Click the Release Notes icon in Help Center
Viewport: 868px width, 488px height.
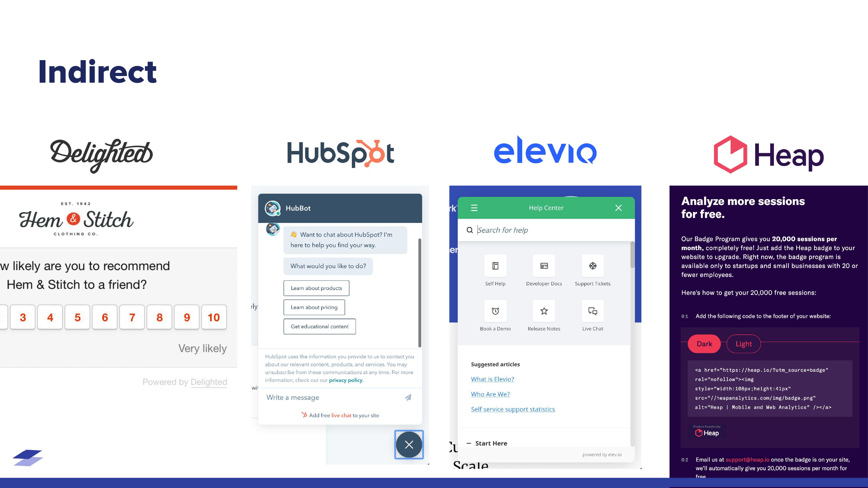coord(544,310)
